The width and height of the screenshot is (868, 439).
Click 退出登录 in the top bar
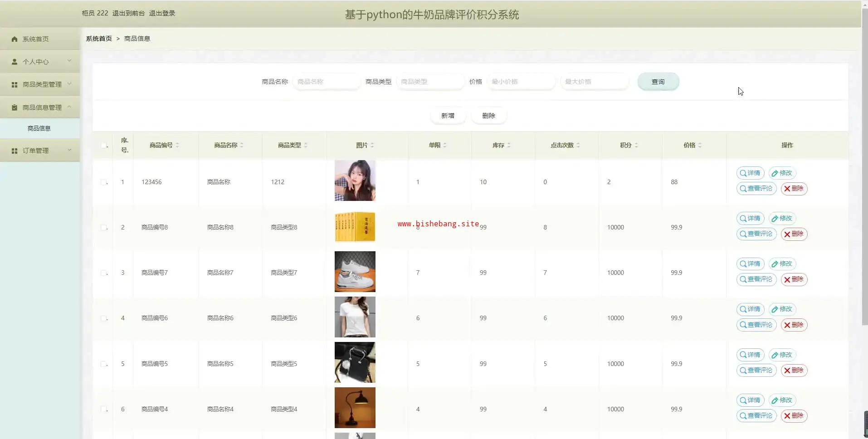(162, 13)
